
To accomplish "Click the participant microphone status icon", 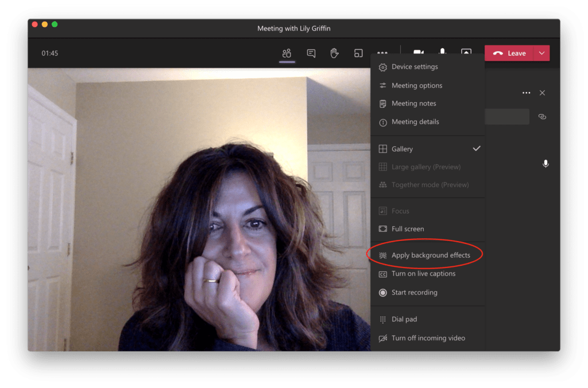I will tap(546, 164).
